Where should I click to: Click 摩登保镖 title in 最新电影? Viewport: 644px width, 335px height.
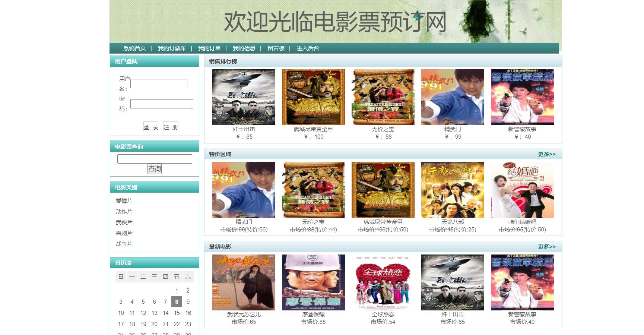(x=313, y=315)
